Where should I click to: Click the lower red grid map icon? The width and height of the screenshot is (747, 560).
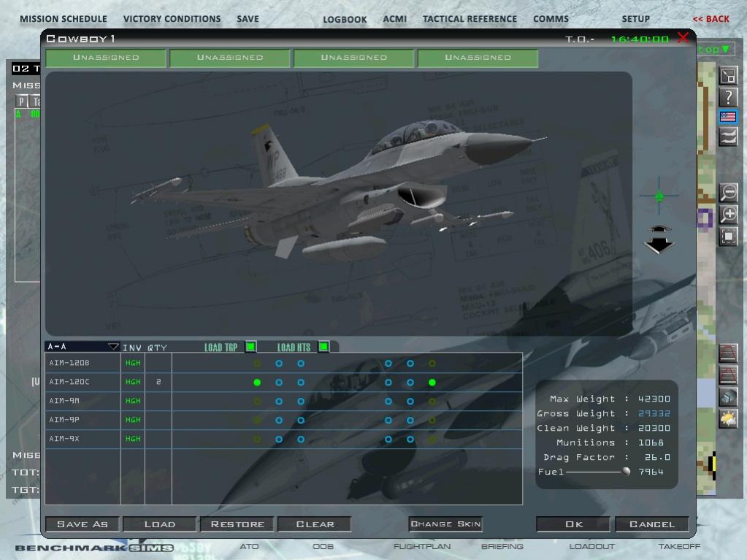coord(728,375)
